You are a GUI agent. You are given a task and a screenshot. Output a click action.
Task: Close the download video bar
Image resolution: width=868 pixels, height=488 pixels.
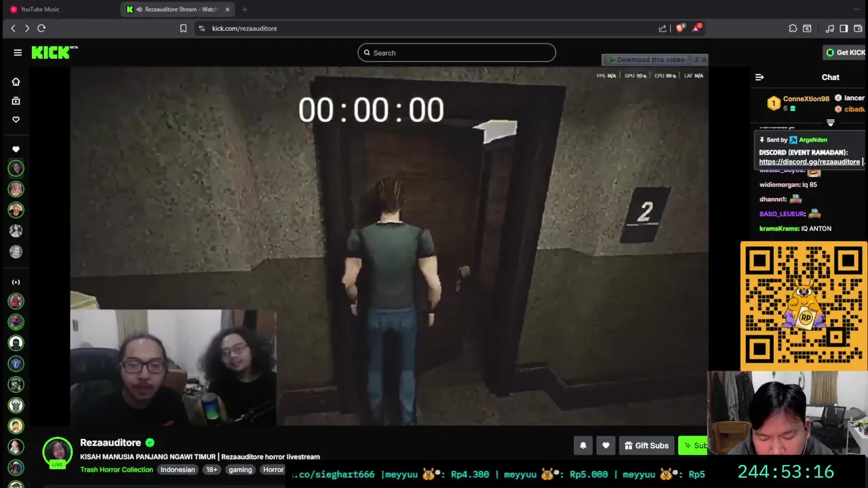coord(704,60)
